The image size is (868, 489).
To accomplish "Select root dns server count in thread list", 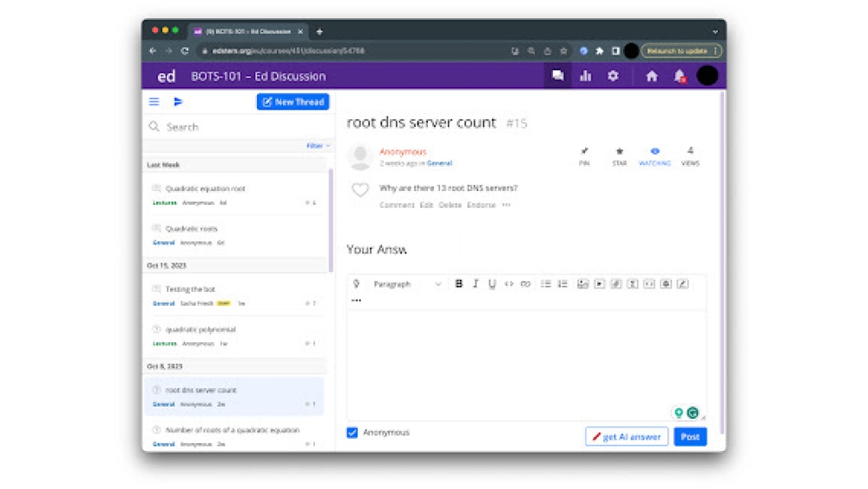I will click(x=234, y=397).
